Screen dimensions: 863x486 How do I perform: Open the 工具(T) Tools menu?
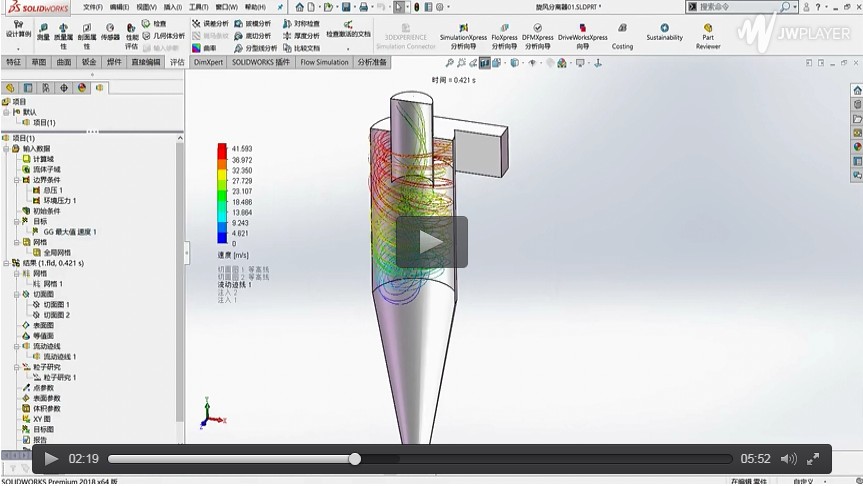pos(197,7)
